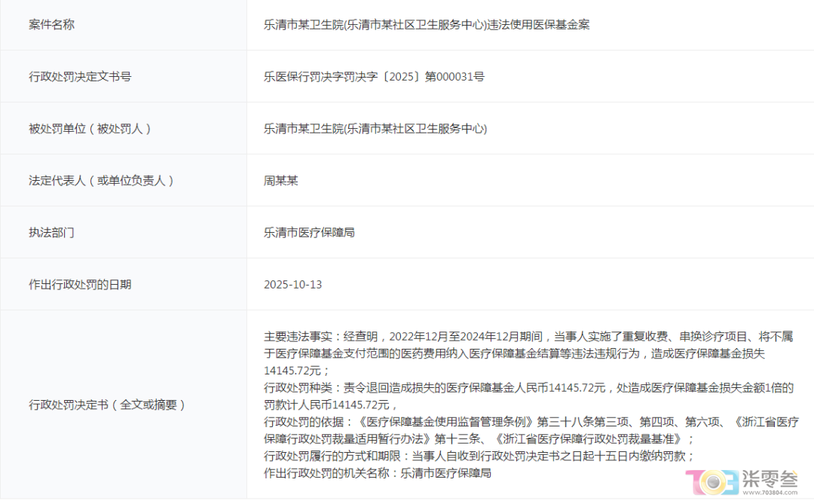
Task: Click the 主要违法事实 paragraph opening line
Action: pyautogui.click(x=528, y=336)
